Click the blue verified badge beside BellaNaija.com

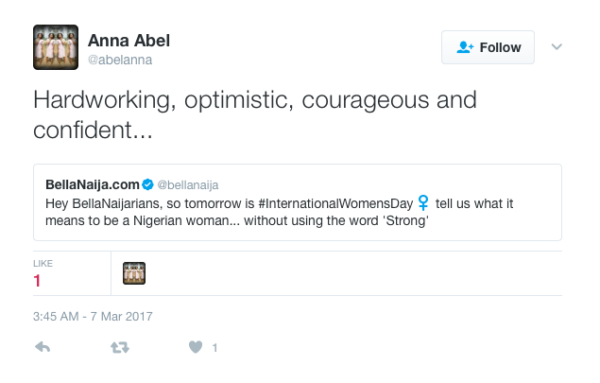pyautogui.click(x=148, y=185)
